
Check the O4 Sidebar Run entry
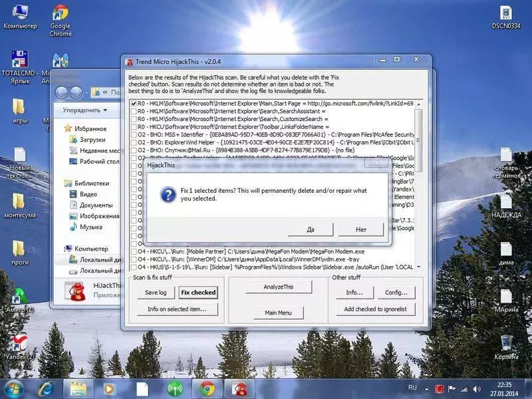pyautogui.click(x=134, y=268)
